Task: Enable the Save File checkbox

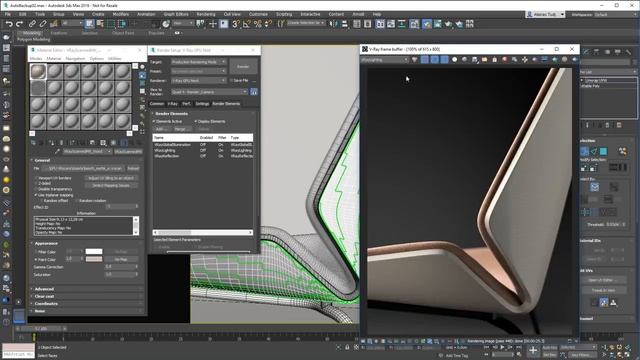Action: pyautogui.click(x=231, y=80)
